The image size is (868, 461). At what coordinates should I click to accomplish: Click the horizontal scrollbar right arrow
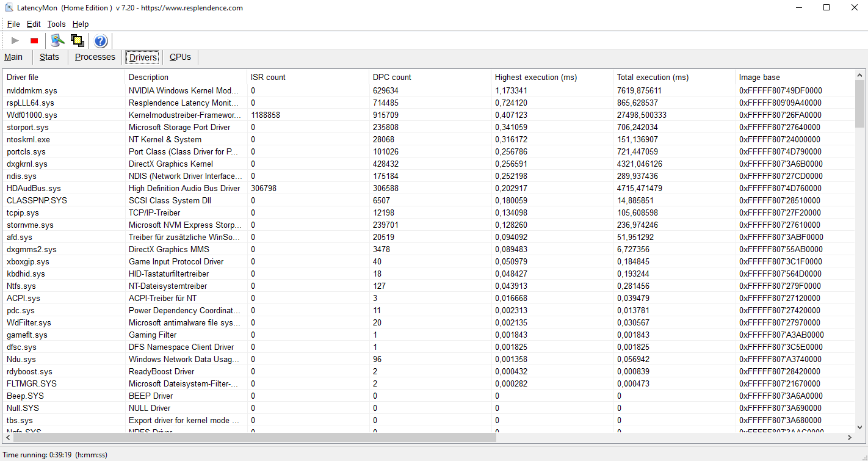coord(849,438)
